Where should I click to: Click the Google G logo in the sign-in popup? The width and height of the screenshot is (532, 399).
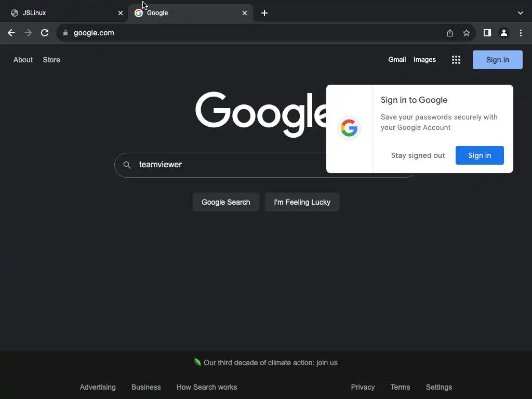tap(349, 128)
